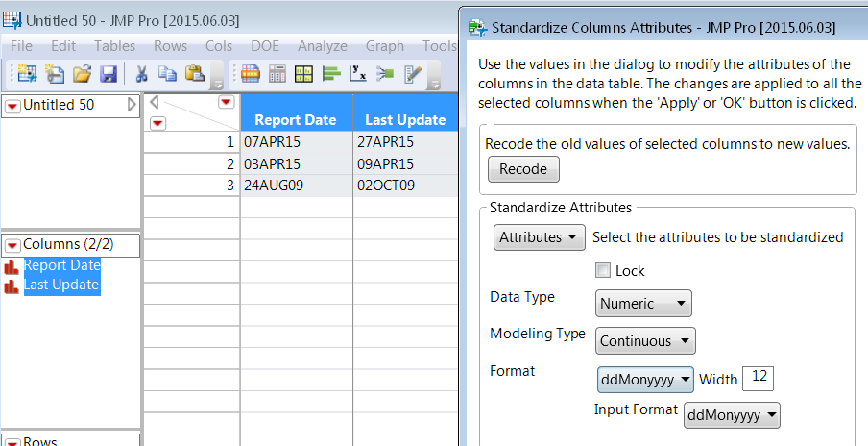Click the New Data Table toolbar icon
This screenshot has width=868, height=446.
26,73
